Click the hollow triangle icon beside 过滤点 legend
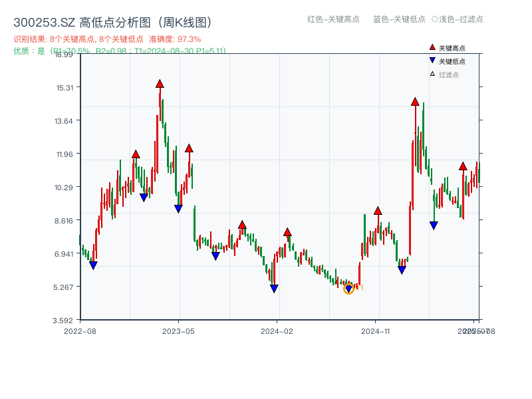 432,74
